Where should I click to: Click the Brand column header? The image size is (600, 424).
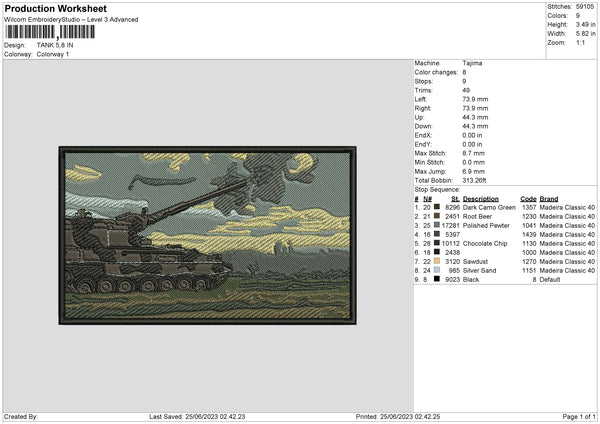tap(555, 199)
